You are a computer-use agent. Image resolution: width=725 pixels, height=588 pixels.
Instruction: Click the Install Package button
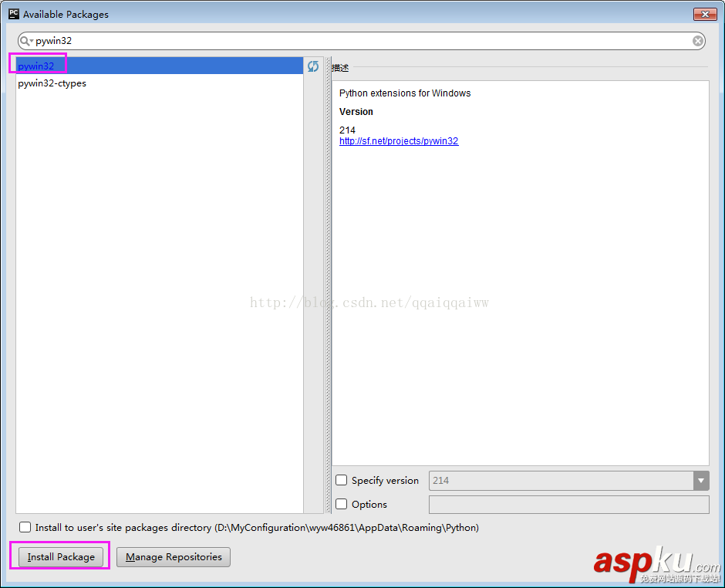pos(59,556)
